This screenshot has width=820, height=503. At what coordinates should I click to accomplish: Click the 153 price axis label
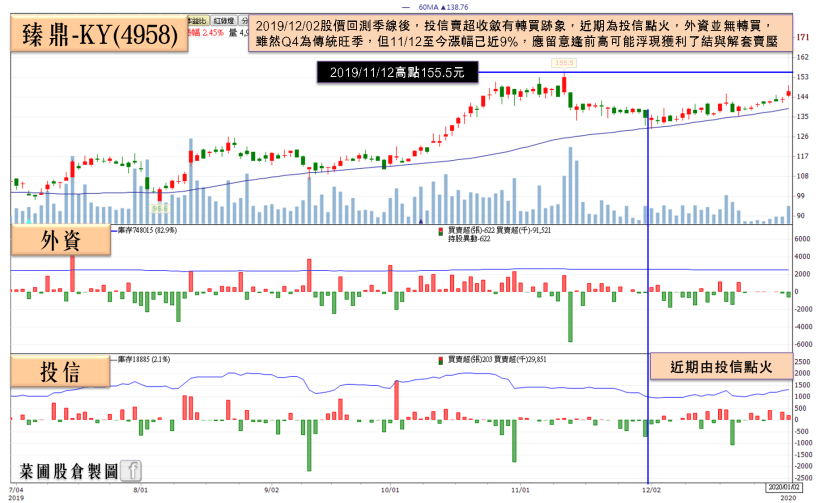[803, 77]
